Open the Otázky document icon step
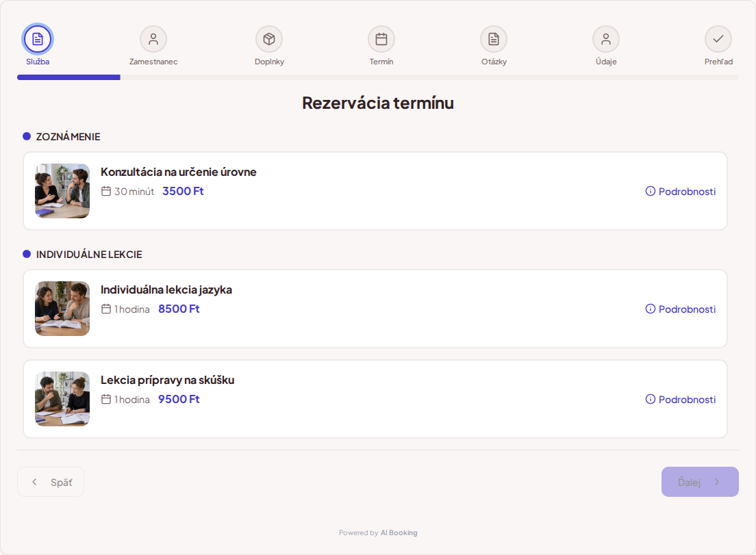This screenshot has width=756, height=555. [494, 39]
